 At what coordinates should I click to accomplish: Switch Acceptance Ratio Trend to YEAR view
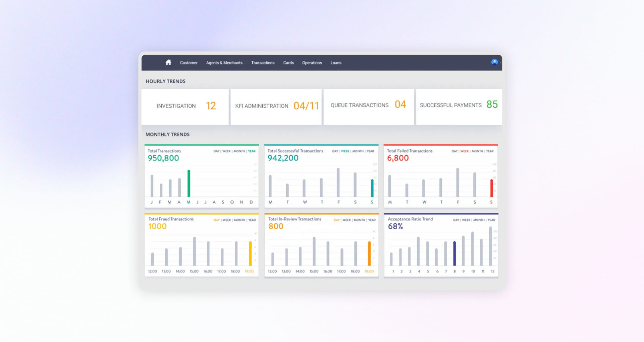[x=491, y=220]
